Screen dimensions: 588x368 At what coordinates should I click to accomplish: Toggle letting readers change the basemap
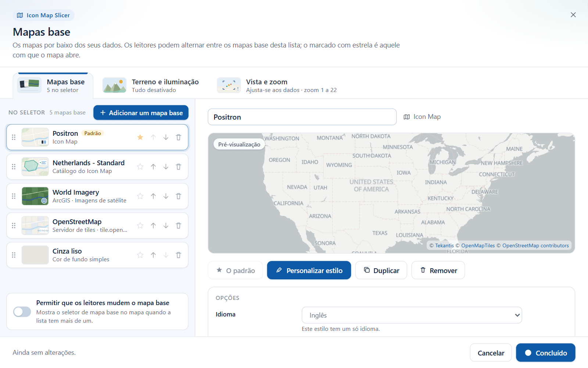22,312
